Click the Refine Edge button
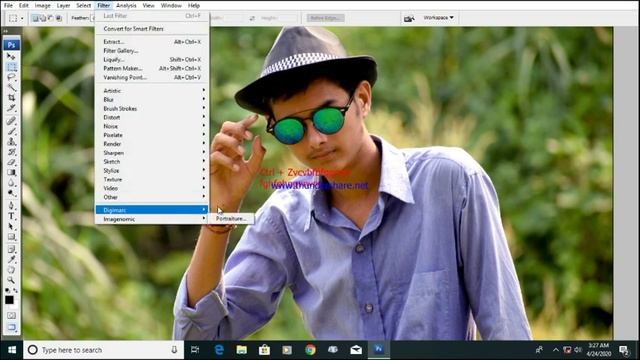Screen dimensions: 640x360 [325, 18]
